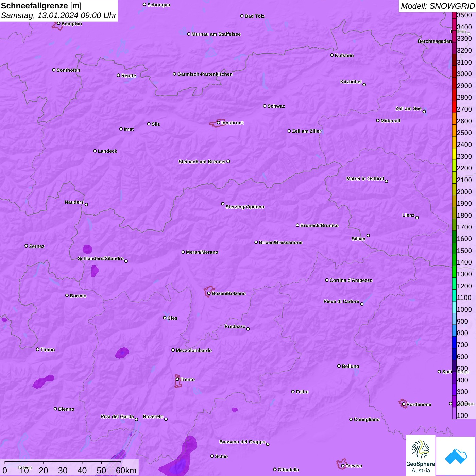Click the blue mountain-cloud logo
Image resolution: width=476 pixels, height=476 pixels.
click(456, 456)
